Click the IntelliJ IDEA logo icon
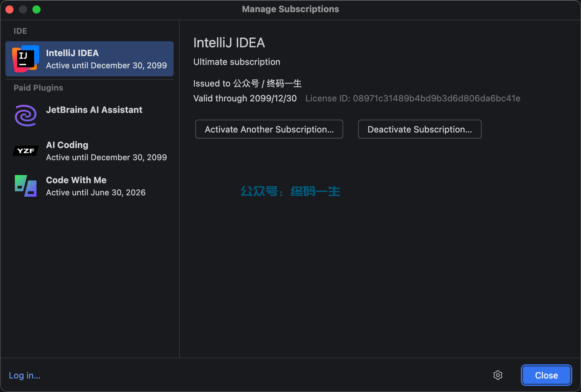Viewport: 581px width, 392px height. pyautogui.click(x=26, y=59)
